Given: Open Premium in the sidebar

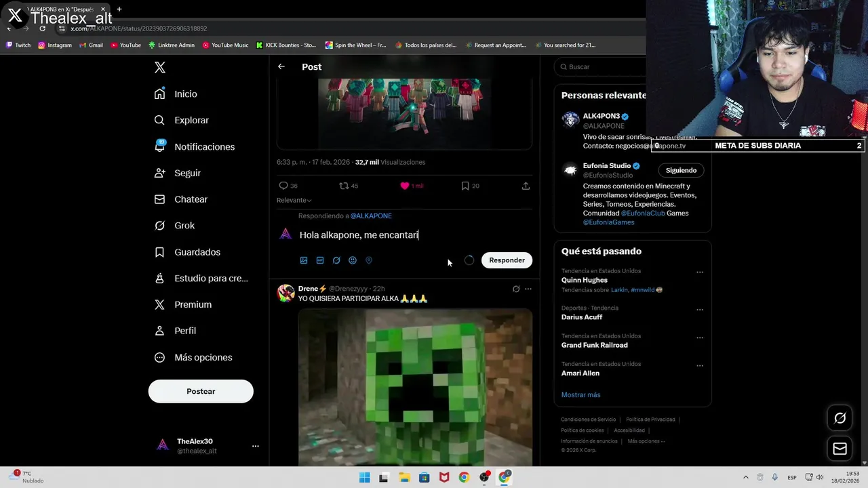Looking at the screenshot, I should pos(183,304).
